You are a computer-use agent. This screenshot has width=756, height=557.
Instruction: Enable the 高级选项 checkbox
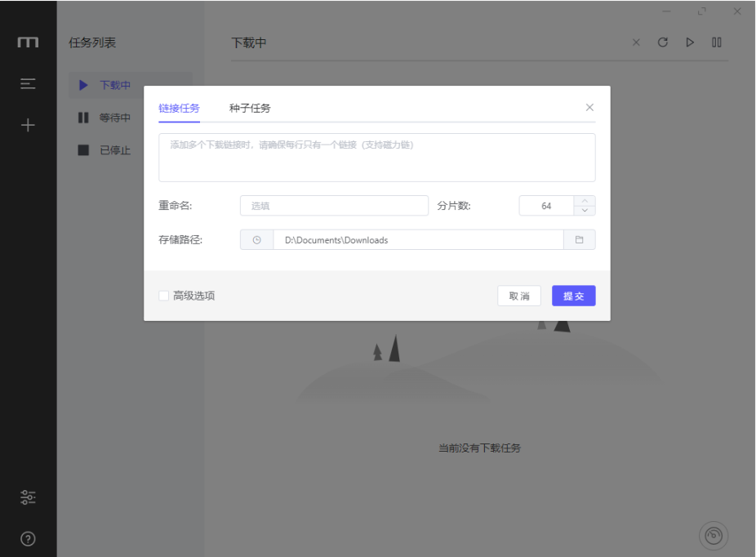tap(164, 296)
